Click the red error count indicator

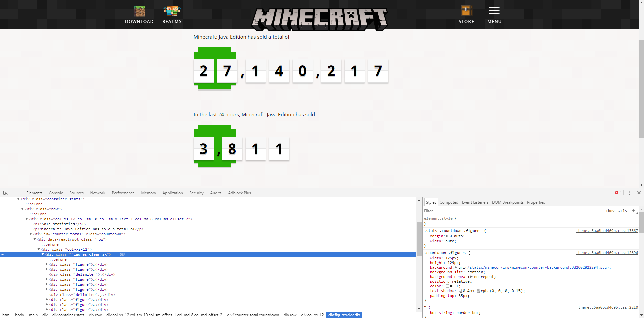[x=618, y=193]
